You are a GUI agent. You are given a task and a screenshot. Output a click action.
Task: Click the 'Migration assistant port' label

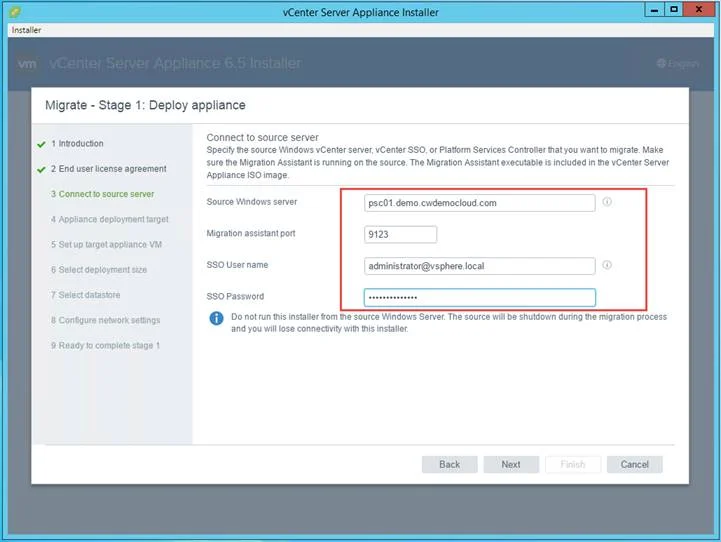251,234
